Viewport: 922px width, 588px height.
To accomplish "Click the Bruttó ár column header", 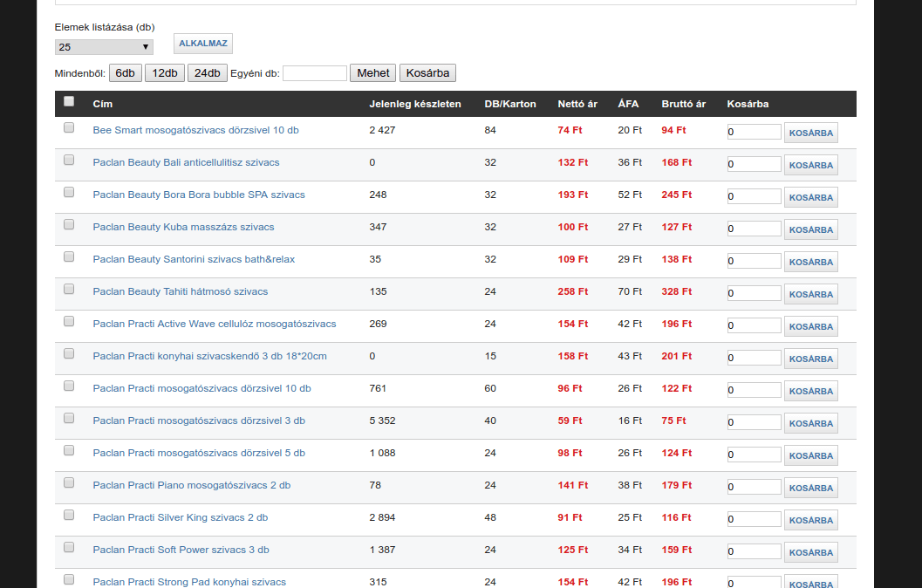I will click(683, 104).
